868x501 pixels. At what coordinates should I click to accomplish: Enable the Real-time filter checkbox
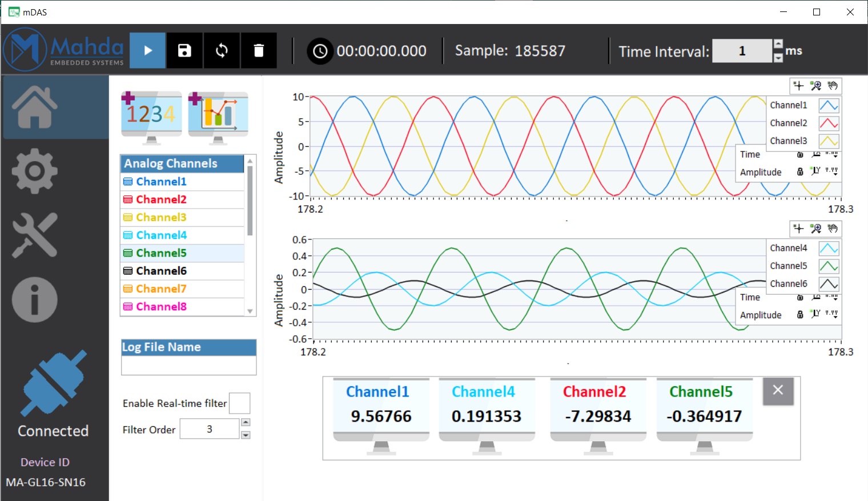click(240, 403)
